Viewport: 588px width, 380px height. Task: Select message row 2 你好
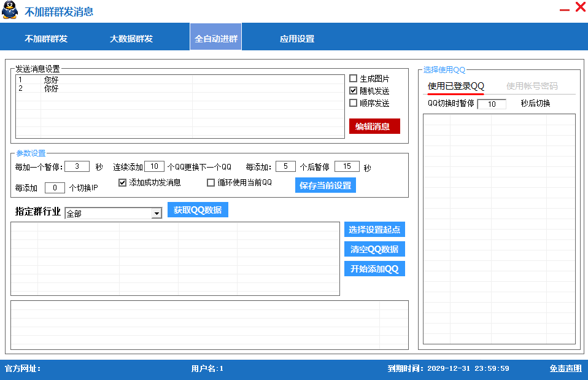coord(180,88)
